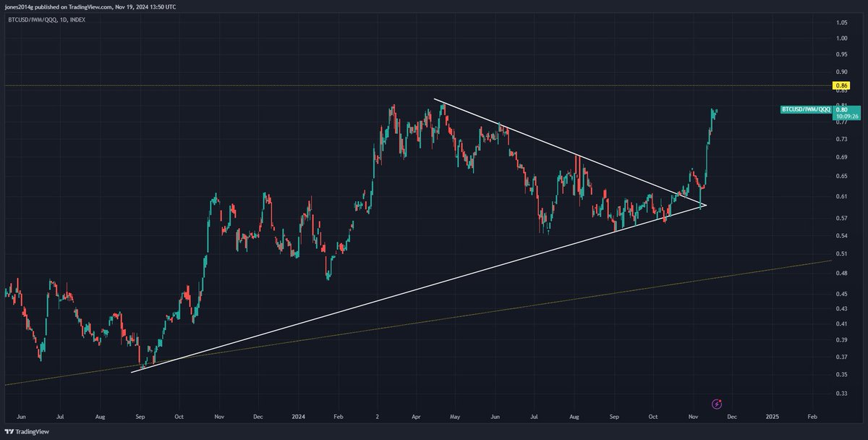Click the jones2014g username link

coord(16,7)
